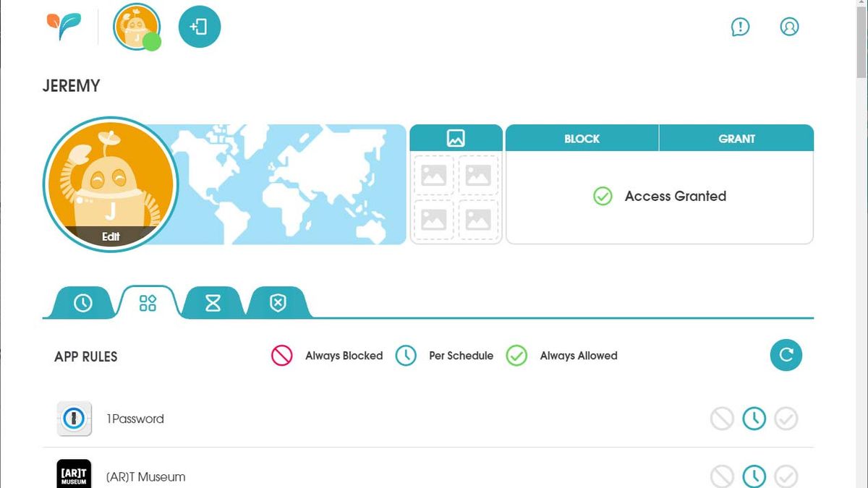Click the BLOCK button

click(x=582, y=138)
